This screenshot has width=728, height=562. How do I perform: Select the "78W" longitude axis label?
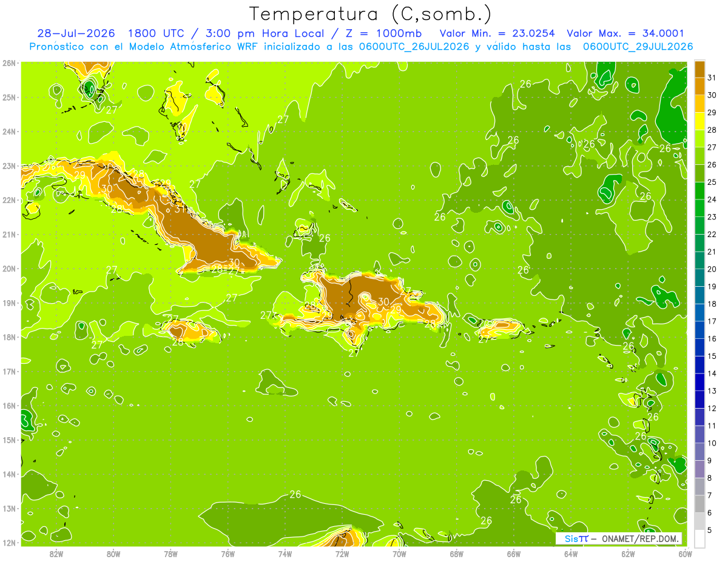click(170, 554)
